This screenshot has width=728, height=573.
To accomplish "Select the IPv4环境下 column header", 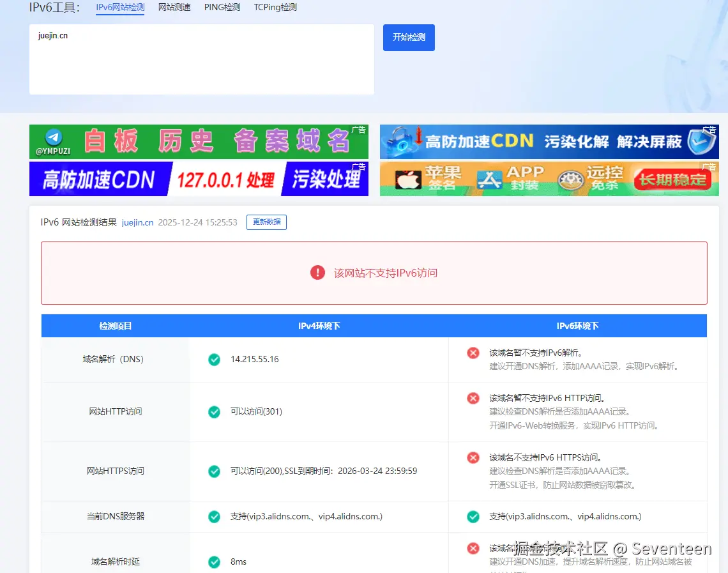I will click(x=319, y=326).
